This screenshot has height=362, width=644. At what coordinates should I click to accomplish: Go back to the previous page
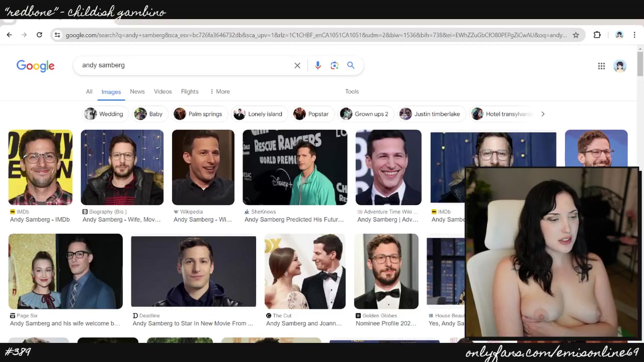[9, 35]
